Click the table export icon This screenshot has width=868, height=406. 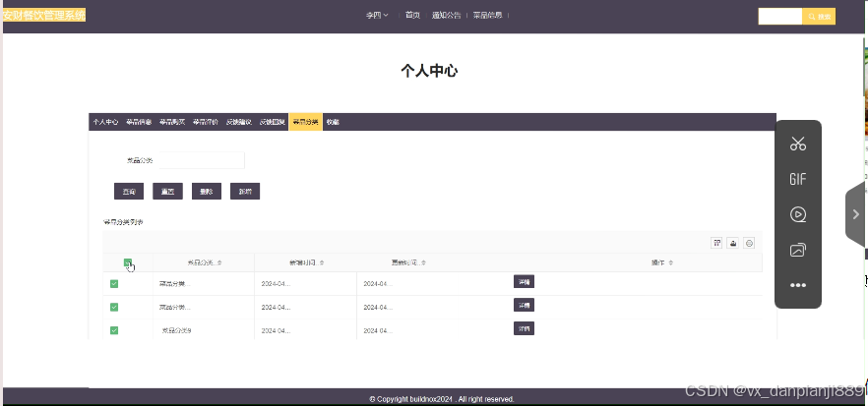tap(732, 242)
